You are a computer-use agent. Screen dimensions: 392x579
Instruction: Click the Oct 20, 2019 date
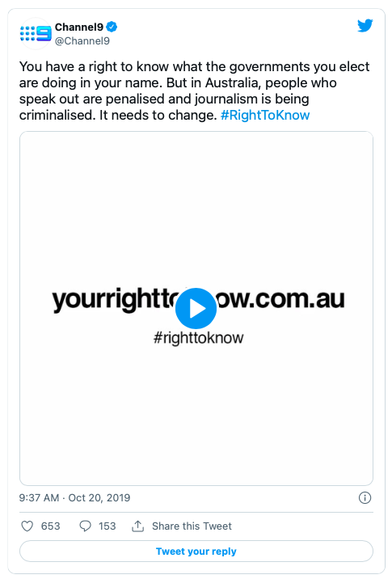(x=99, y=498)
